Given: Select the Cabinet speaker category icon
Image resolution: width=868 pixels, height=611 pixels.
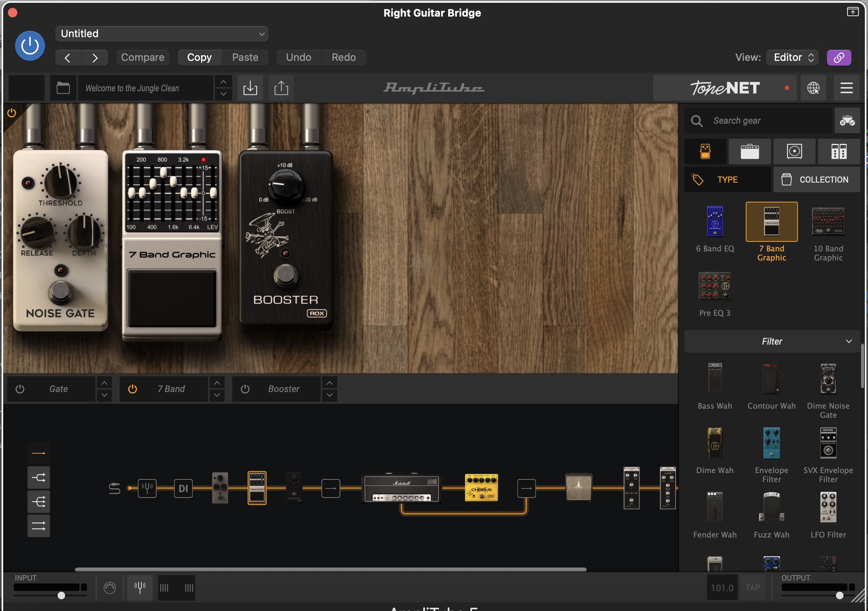Looking at the screenshot, I should [x=794, y=151].
